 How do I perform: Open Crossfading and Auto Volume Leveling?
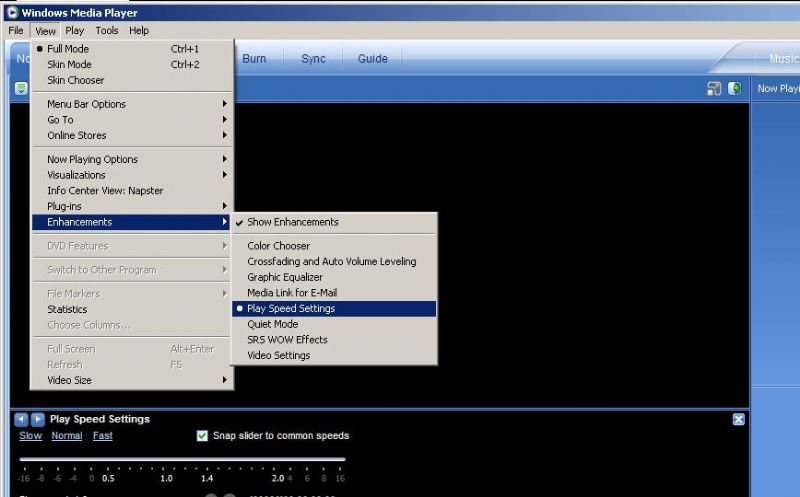coord(334,262)
